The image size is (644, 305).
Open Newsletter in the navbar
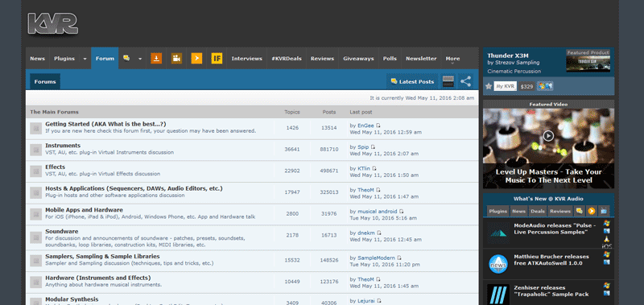tap(421, 58)
